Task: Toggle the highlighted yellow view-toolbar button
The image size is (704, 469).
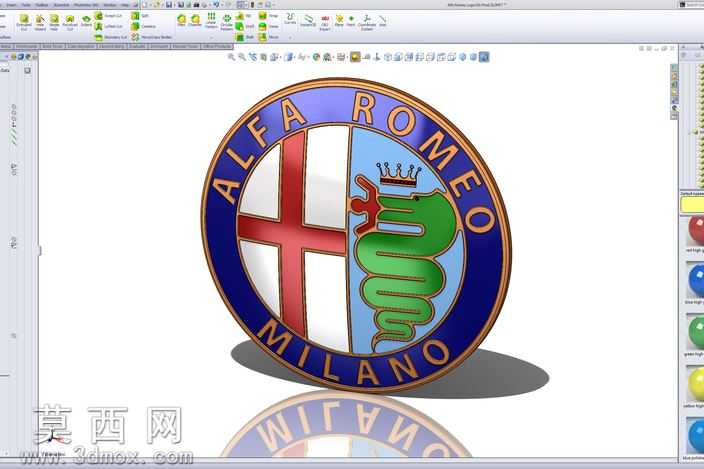Action: pos(355,57)
